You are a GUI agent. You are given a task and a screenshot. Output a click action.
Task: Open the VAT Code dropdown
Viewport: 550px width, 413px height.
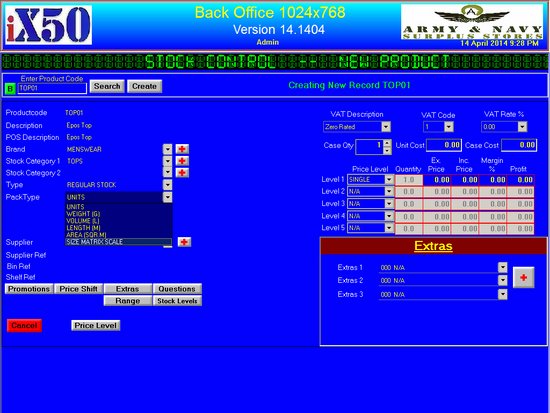coord(449,127)
